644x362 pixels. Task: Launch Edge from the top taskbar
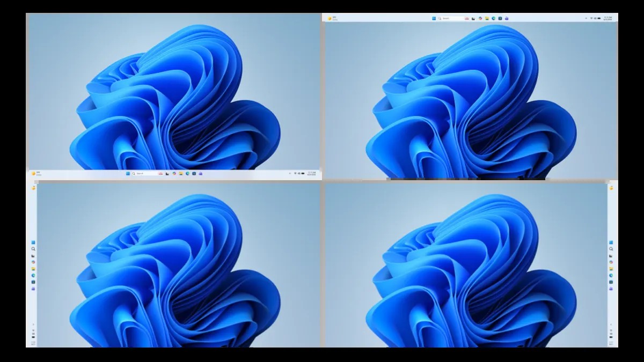tap(493, 18)
